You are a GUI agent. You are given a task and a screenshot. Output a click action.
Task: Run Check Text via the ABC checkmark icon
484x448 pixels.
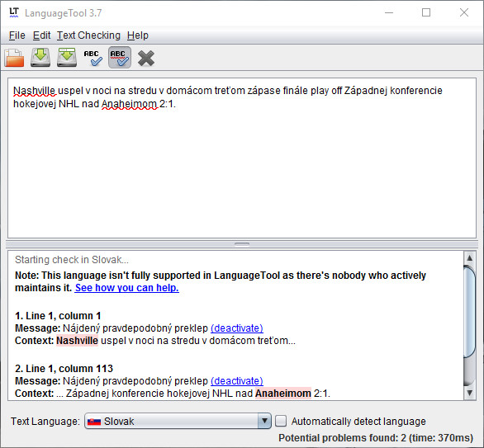(93, 58)
